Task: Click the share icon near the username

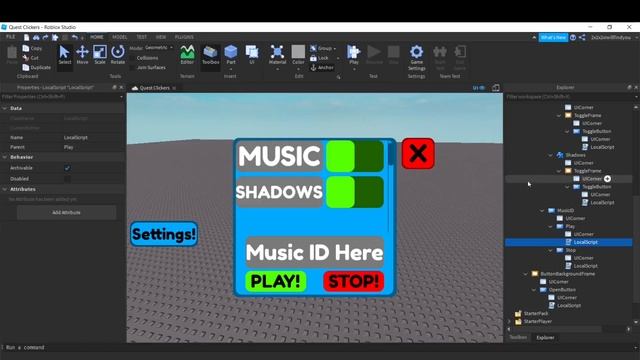Action: (582, 37)
